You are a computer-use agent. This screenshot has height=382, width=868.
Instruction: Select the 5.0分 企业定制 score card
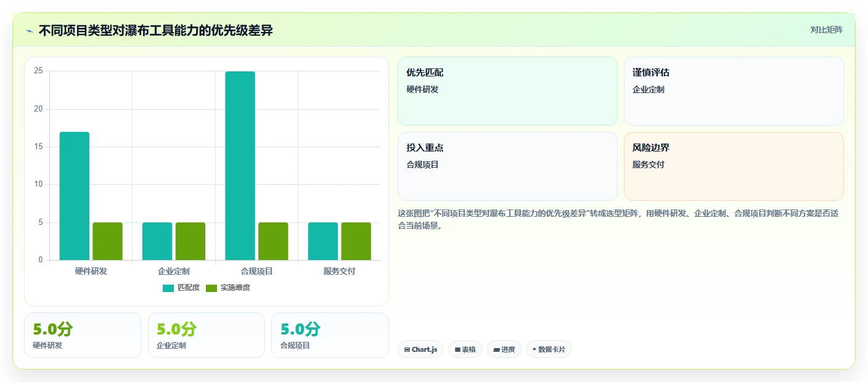coord(207,335)
